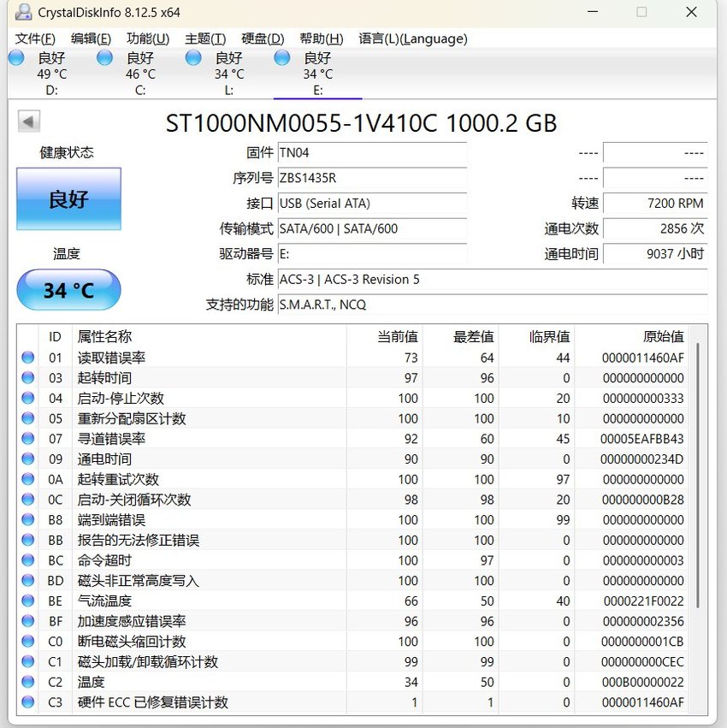This screenshot has width=727, height=728.
Task: Open the 硬盘(D) menu
Action: click(263, 38)
